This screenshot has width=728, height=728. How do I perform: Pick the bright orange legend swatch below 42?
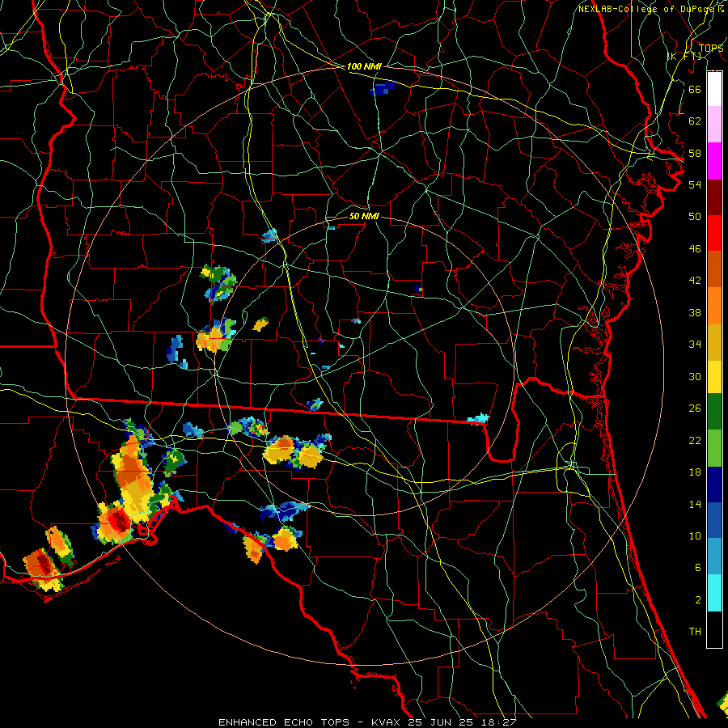(x=714, y=306)
